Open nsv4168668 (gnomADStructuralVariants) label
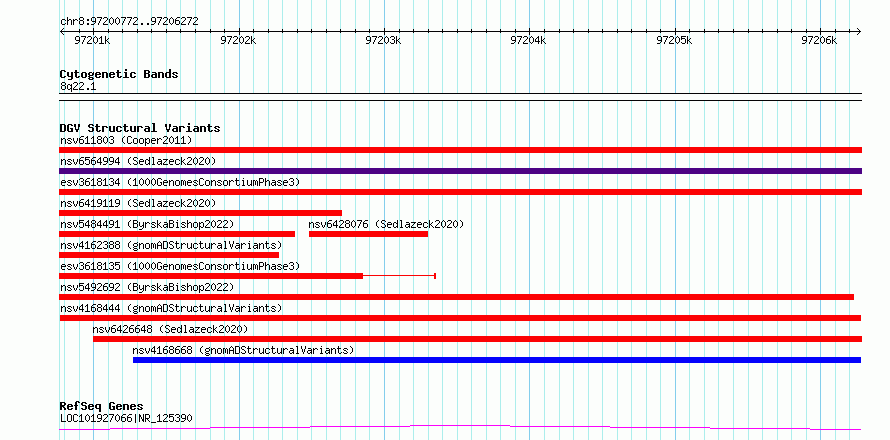This screenshot has height=440, width=890. pyautogui.click(x=243, y=350)
